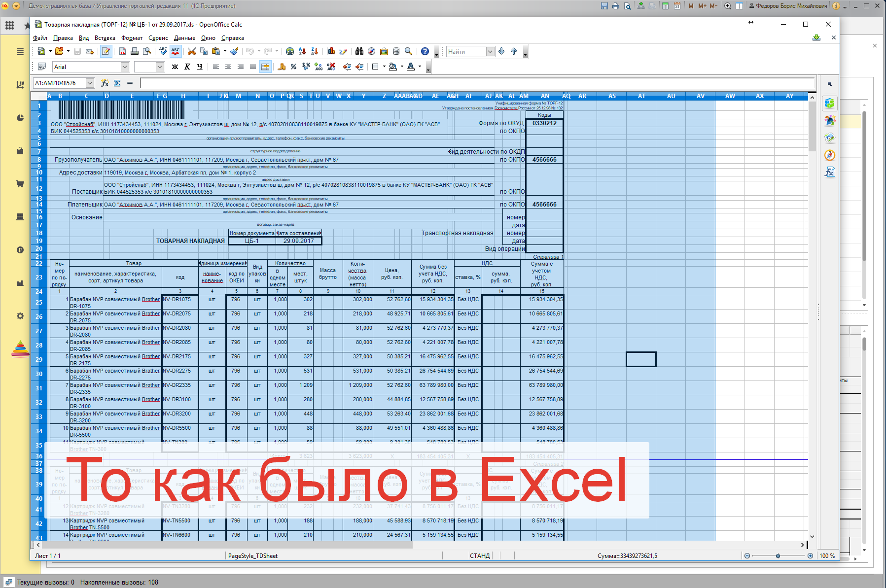Open OpenOffice Help question mark icon
Screen dimensions: 886x588
tap(425, 51)
